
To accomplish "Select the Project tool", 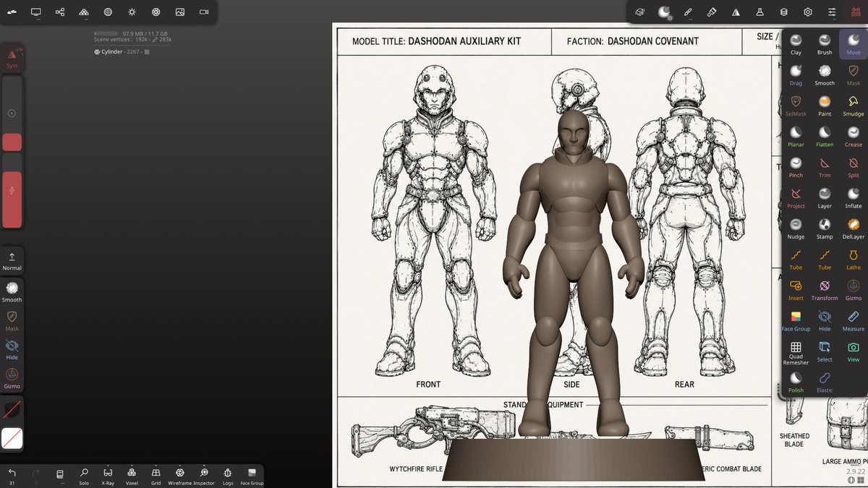I will click(796, 198).
